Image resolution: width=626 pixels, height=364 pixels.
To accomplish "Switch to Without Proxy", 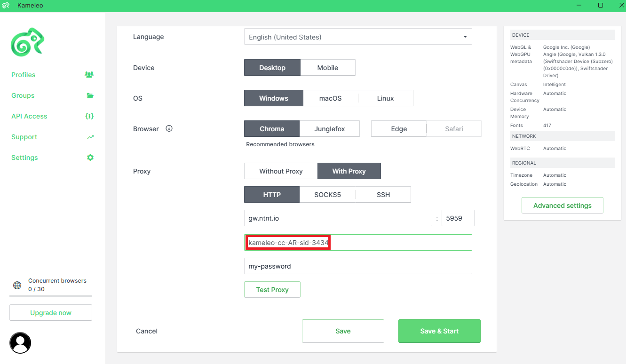I will tap(281, 171).
